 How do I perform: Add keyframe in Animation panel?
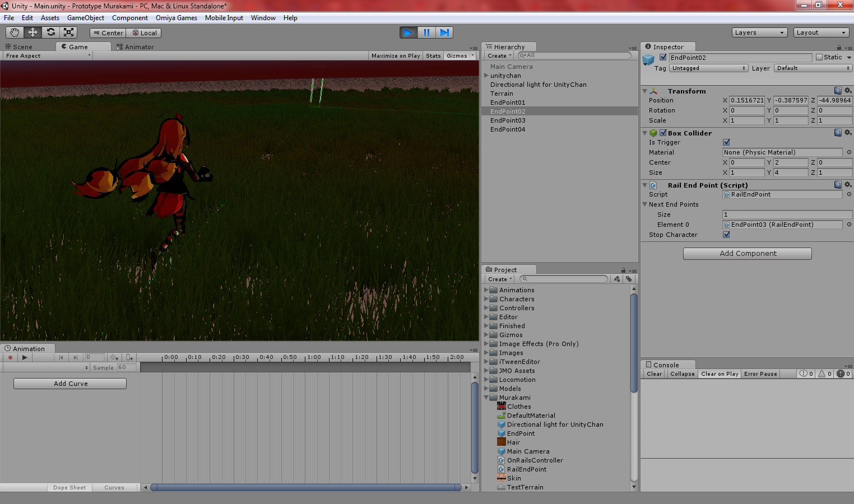(114, 357)
